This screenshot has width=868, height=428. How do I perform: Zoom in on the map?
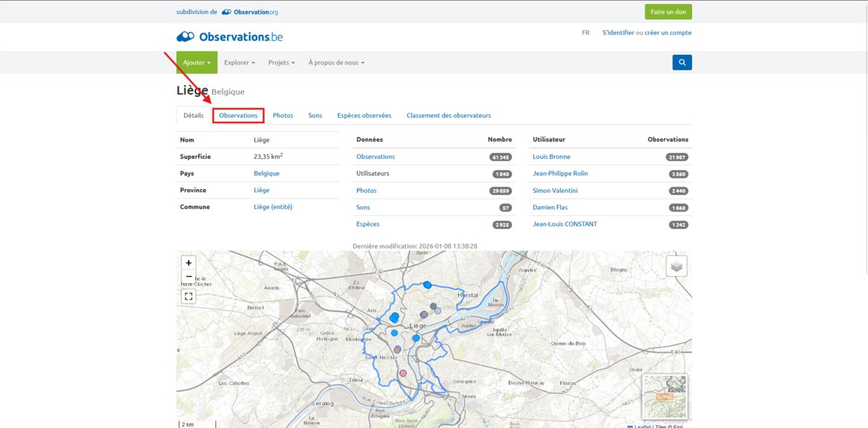[x=188, y=263]
